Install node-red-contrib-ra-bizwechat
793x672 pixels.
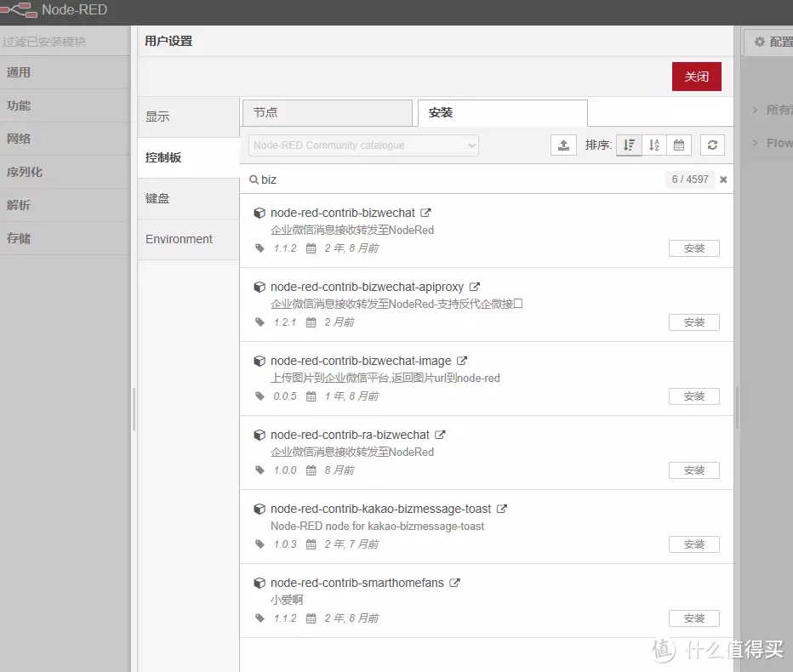click(694, 470)
